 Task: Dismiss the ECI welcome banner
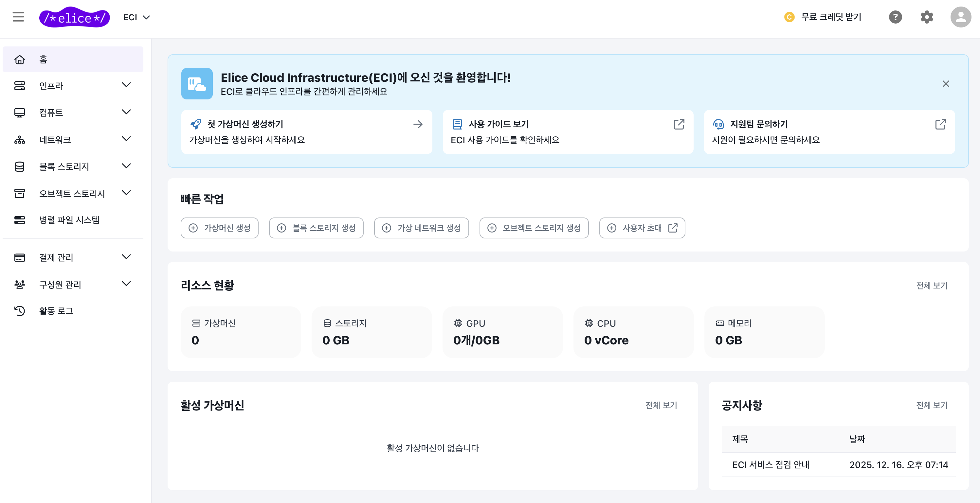pyautogui.click(x=945, y=84)
